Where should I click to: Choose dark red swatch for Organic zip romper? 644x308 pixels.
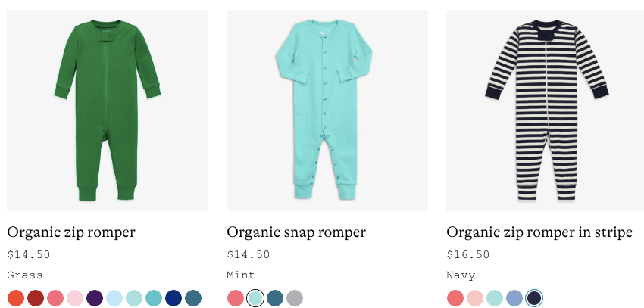tap(35, 298)
